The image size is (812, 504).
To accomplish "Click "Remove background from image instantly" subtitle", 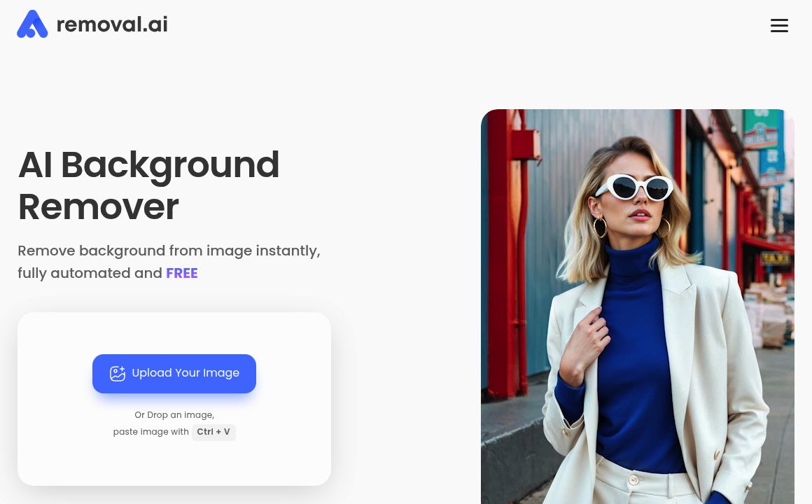I will pyautogui.click(x=169, y=251).
